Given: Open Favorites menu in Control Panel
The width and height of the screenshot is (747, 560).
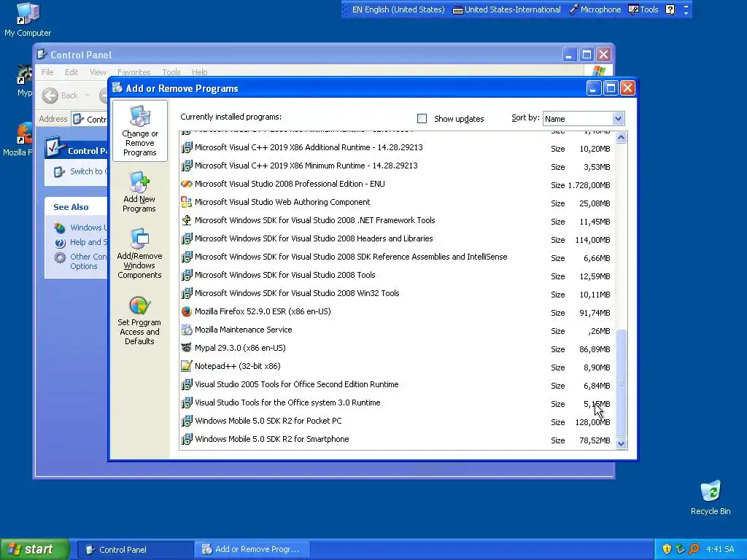Looking at the screenshot, I should tap(134, 72).
